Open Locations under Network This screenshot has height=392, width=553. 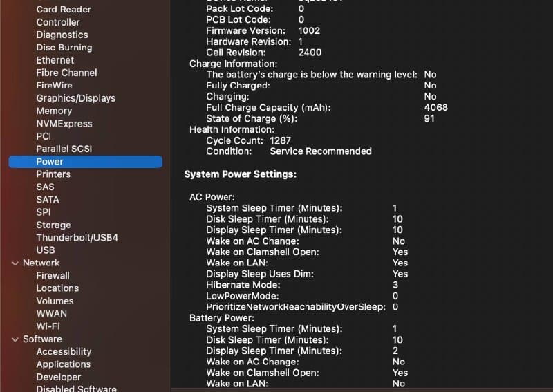pos(57,288)
